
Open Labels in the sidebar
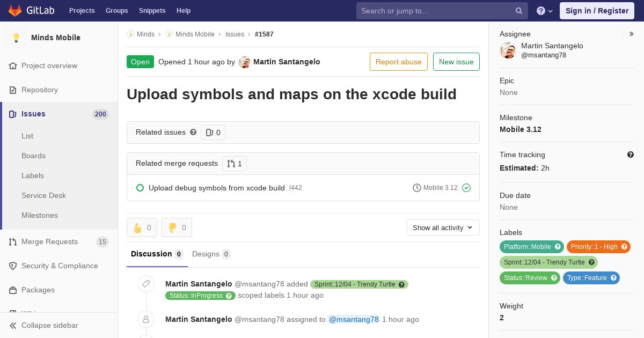(x=33, y=175)
